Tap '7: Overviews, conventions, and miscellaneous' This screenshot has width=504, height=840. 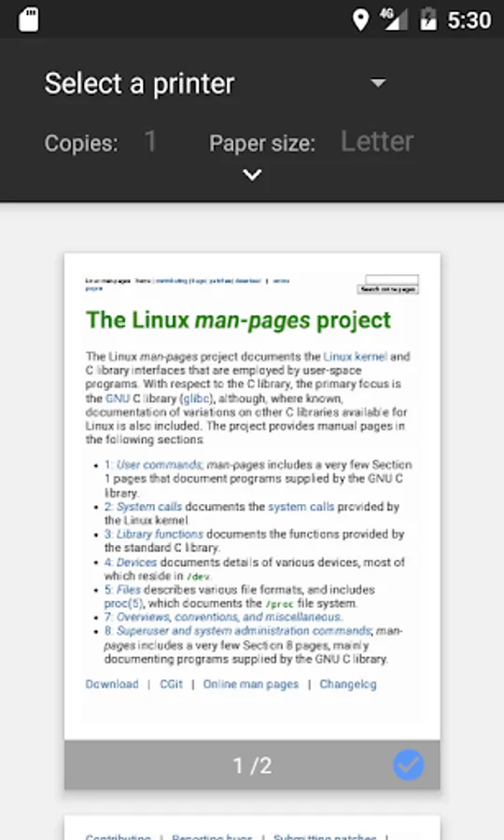tap(223, 617)
